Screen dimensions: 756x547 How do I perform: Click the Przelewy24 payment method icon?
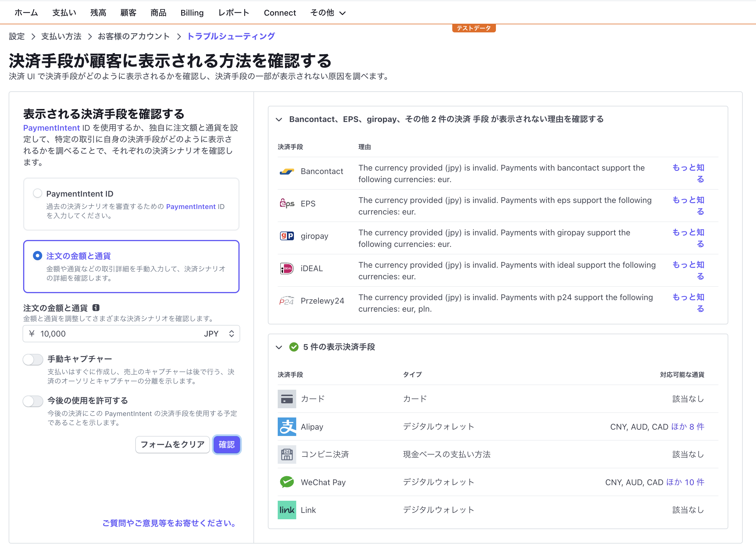(x=287, y=300)
